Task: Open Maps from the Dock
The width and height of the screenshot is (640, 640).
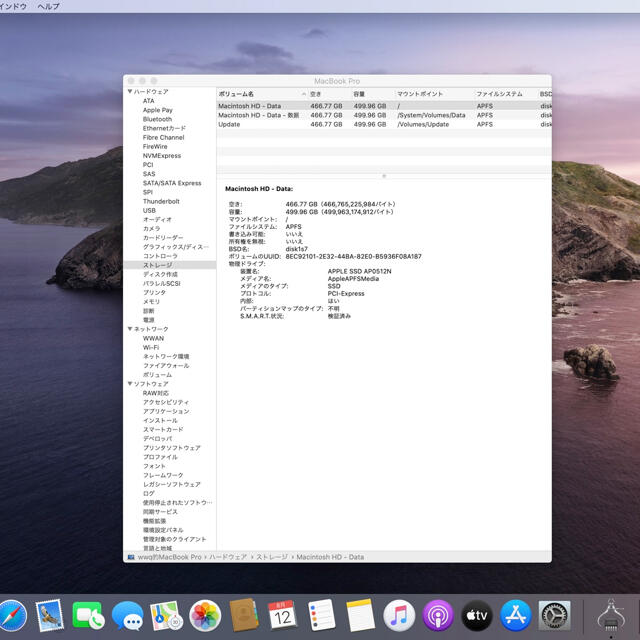Action: [166, 616]
